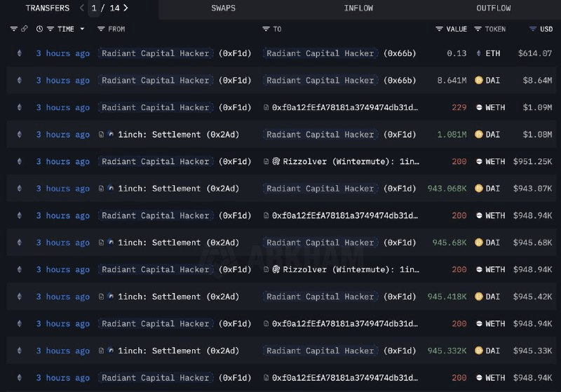561x392 pixels.
Task: Open '3 hours ago' of 229 WETH row
Action: click(63, 107)
